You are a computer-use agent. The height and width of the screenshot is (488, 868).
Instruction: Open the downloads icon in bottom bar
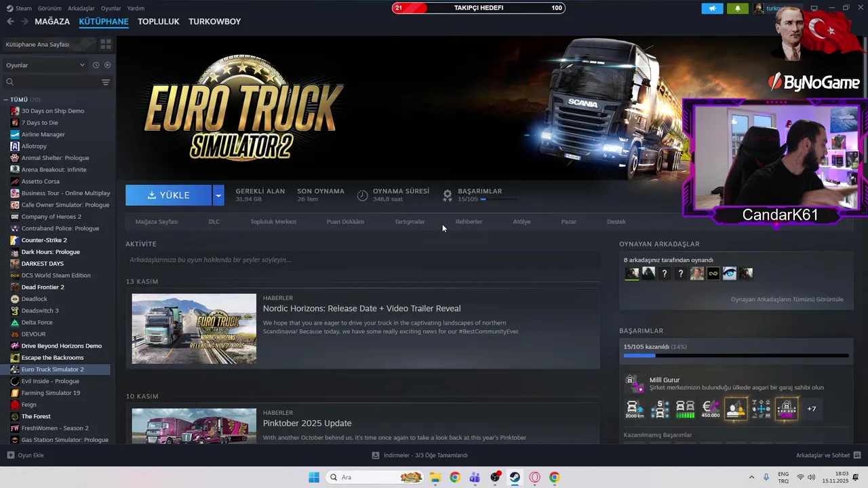pos(376,455)
